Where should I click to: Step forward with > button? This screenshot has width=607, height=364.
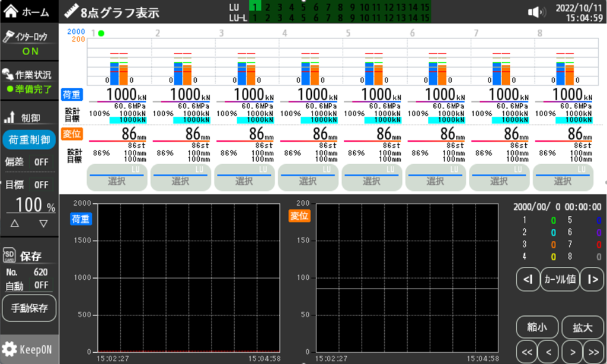[x=572, y=352]
